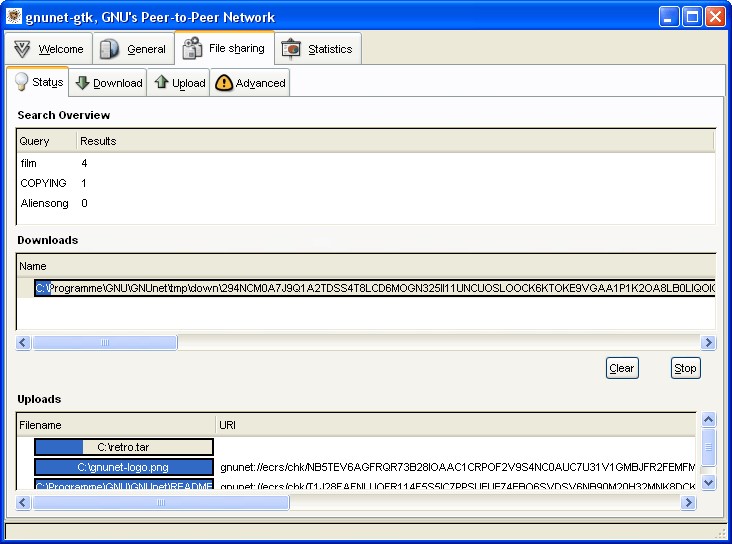Click the Status lightbulb icon
This screenshot has width=732, height=544.
(21, 81)
